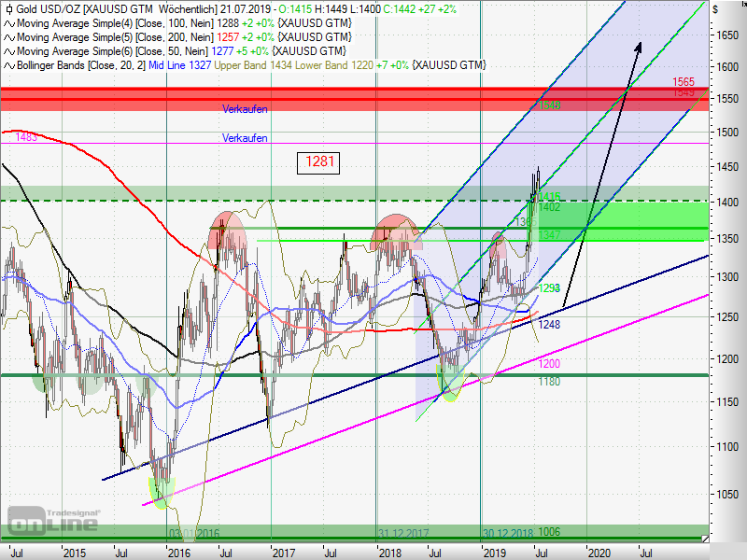The width and height of the screenshot is (747, 560).
Task: Click 2018 on the time axis
Action: (x=389, y=553)
